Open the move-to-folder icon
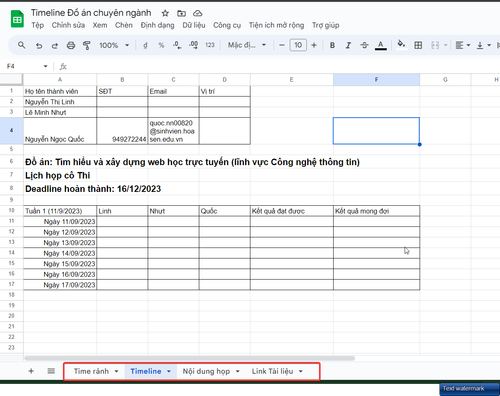The image size is (500, 396). tap(181, 13)
